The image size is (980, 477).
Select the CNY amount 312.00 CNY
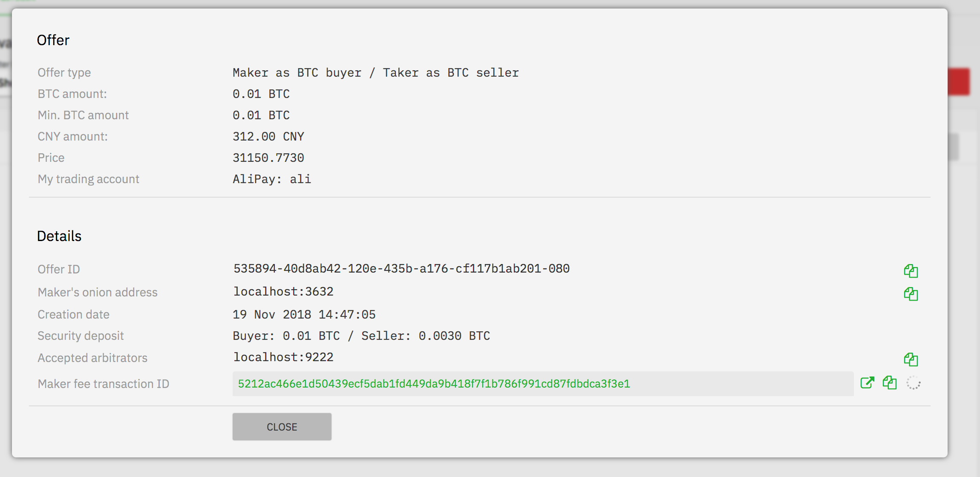(x=268, y=137)
